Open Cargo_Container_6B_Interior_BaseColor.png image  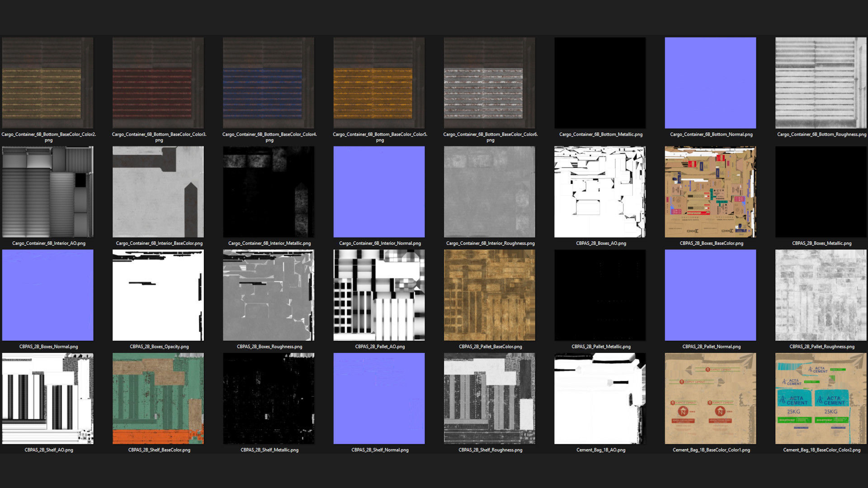pyautogui.click(x=158, y=192)
